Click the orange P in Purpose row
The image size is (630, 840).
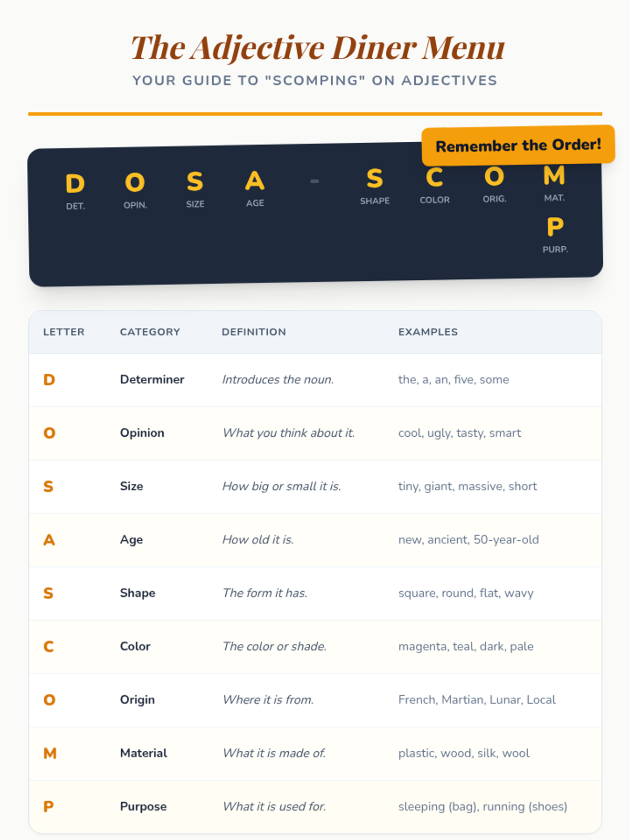tap(48, 806)
